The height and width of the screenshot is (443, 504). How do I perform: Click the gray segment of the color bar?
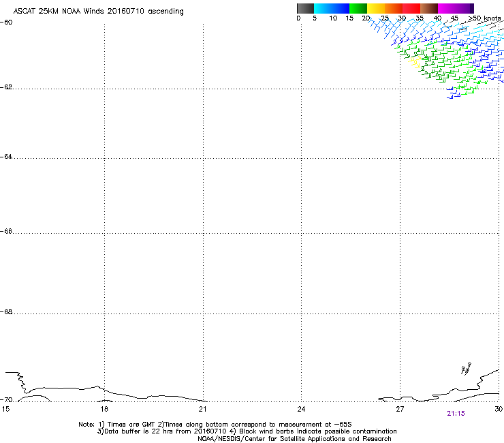pyautogui.click(x=305, y=8)
